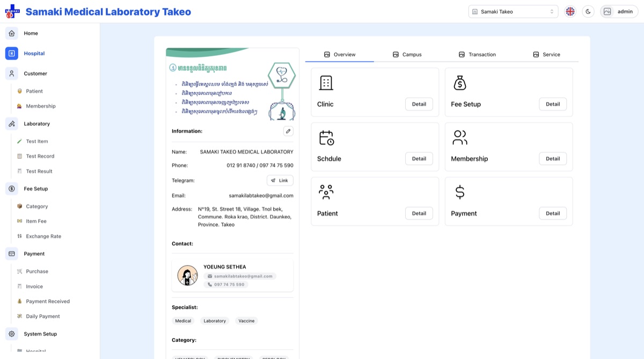Click the contact phone 097 74 75 590 chip
The width and height of the screenshot is (644, 359).
click(225, 284)
